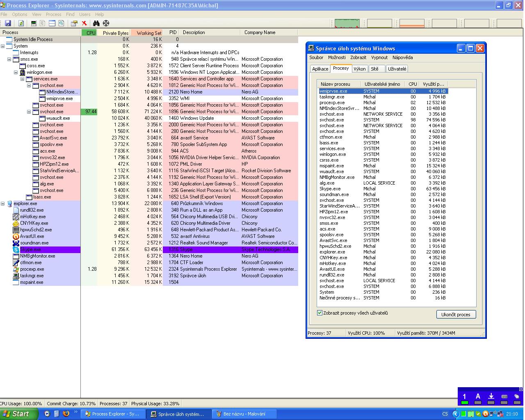Sort by the green CPU column header
Screen dimensions: 525x420
[89, 33]
